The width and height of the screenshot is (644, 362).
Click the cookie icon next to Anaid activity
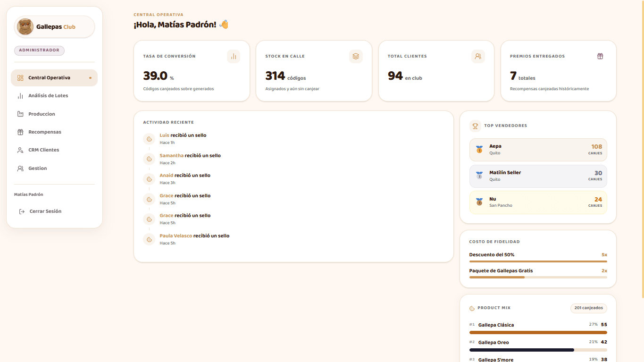tap(149, 179)
